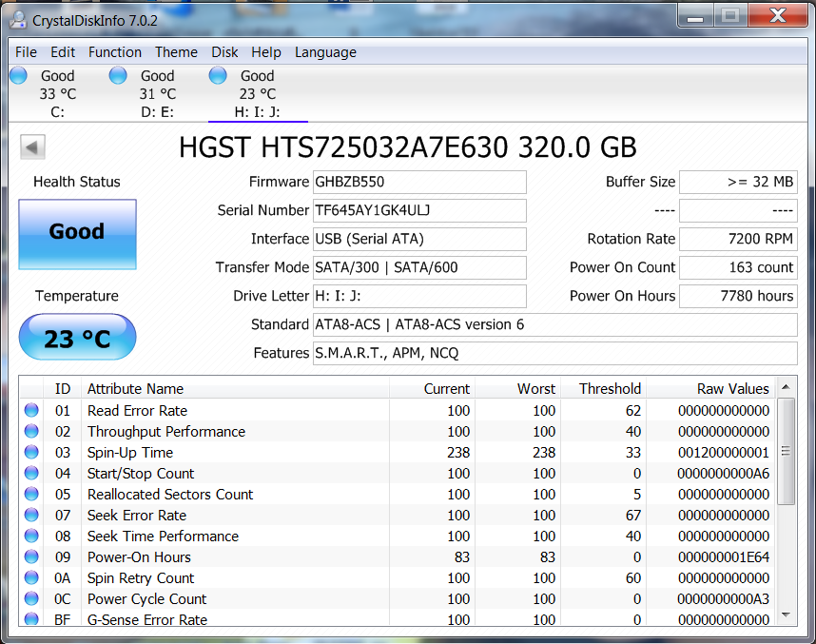Click the disk model title HGST HTS725032A7E630
Image resolution: width=816 pixels, height=644 pixels.
[x=343, y=147]
